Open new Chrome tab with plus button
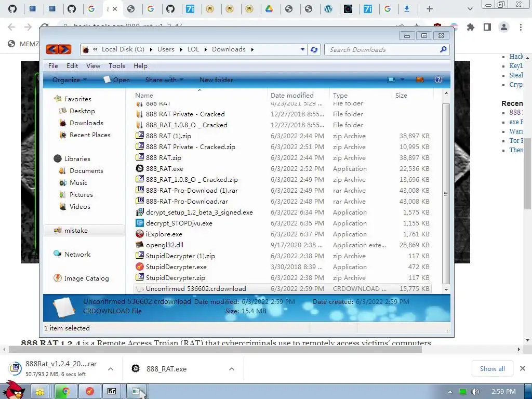Image resolution: width=532 pixels, height=399 pixels. [x=430, y=9]
